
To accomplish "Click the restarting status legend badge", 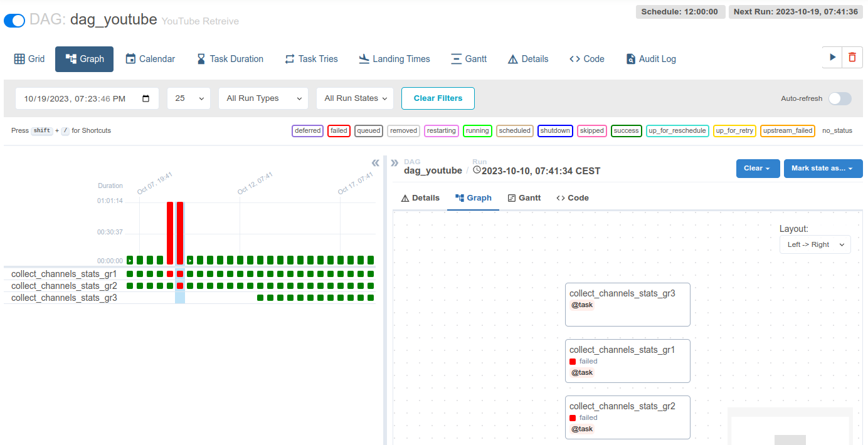I will click(x=442, y=131).
